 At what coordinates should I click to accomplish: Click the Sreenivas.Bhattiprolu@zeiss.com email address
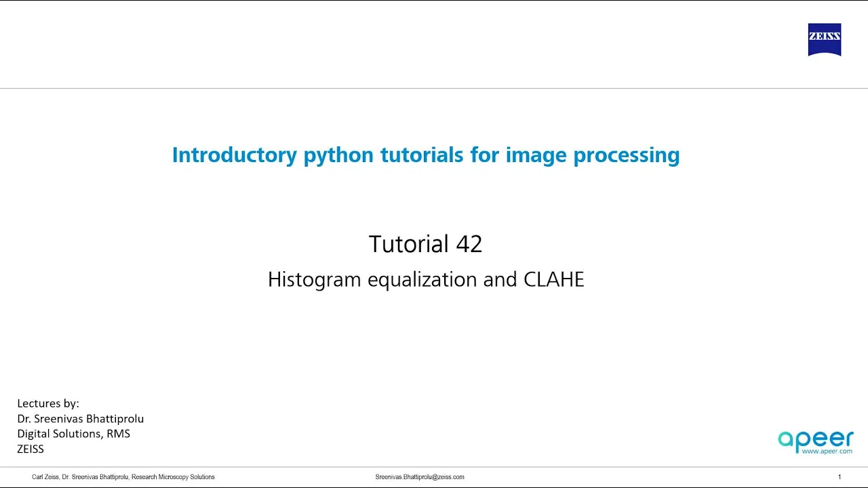click(420, 477)
